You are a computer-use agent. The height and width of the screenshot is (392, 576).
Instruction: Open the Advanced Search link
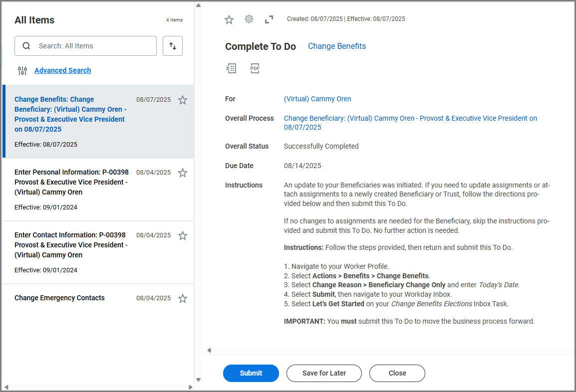pyautogui.click(x=62, y=70)
